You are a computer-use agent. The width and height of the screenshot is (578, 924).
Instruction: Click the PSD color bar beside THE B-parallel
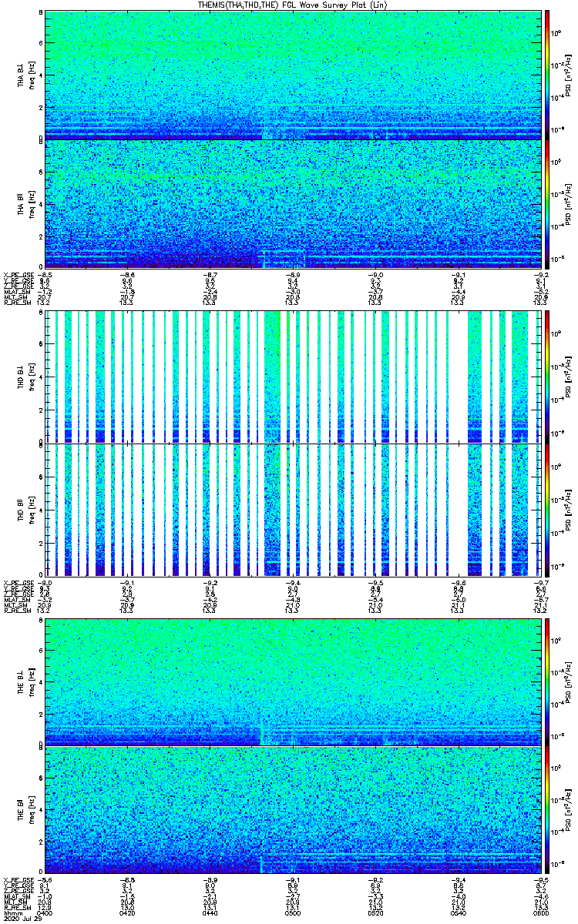click(546, 809)
